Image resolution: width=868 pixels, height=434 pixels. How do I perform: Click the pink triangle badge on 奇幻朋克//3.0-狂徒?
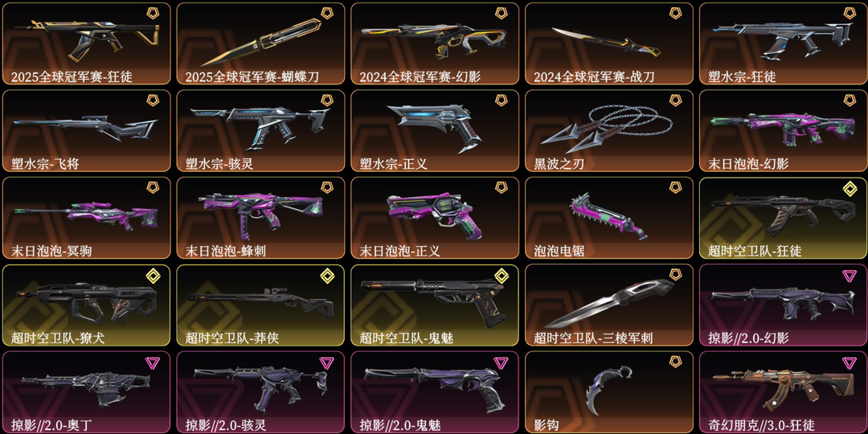(x=850, y=363)
